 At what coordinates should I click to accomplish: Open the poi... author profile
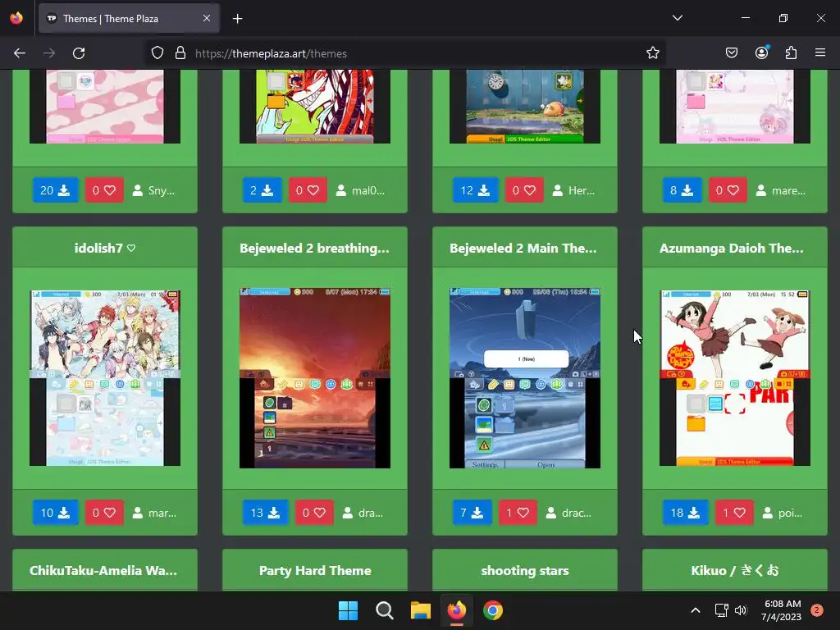(x=782, y=513)
